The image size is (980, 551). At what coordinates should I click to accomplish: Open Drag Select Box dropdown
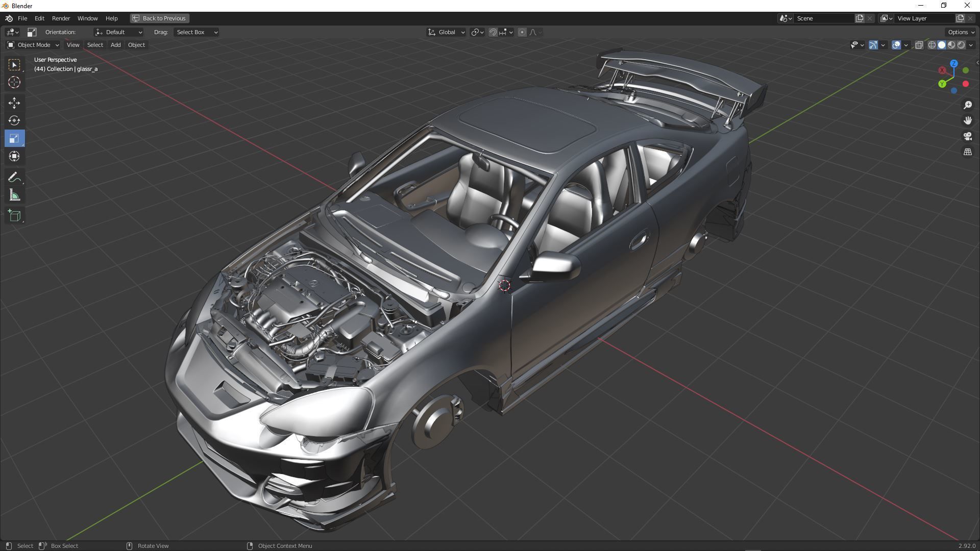(197, 32)
